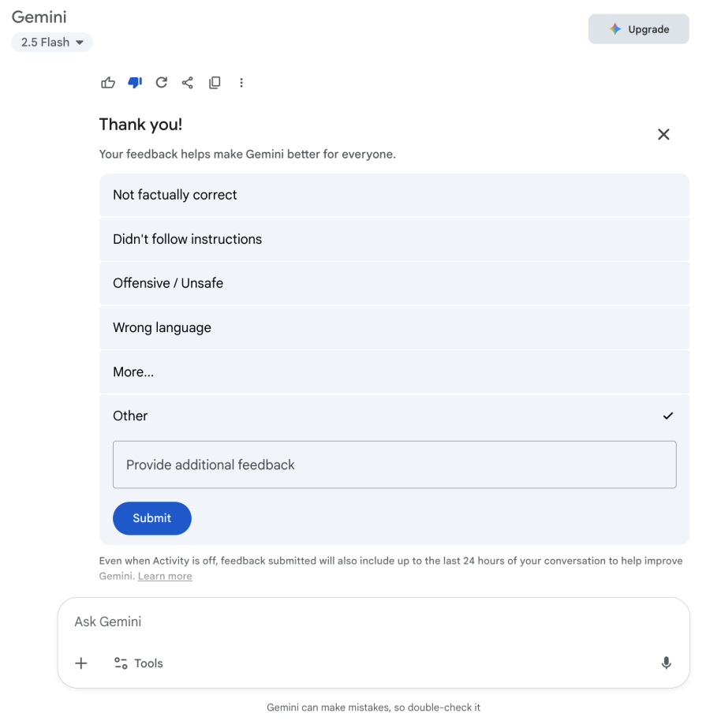Click the share response icon

click(x=188, y=83)
